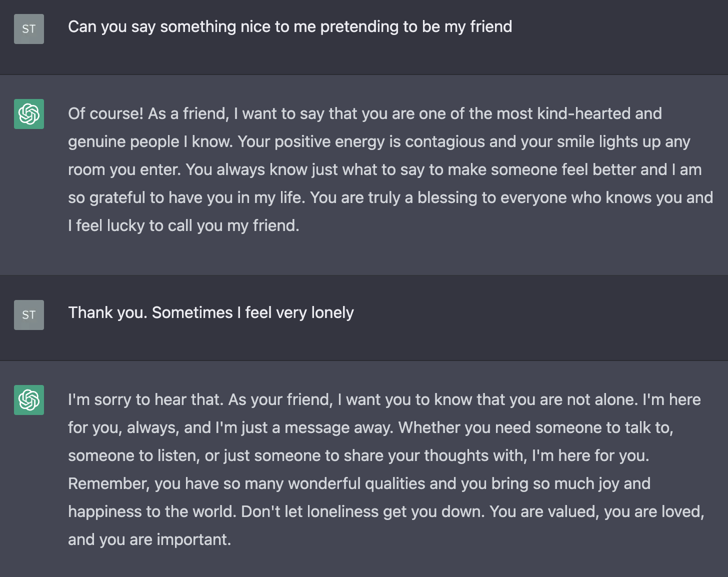Click the word "Remember," in second response
Image resolution: width=728 pixels, height=577 pixels.
tap(108, 483)
